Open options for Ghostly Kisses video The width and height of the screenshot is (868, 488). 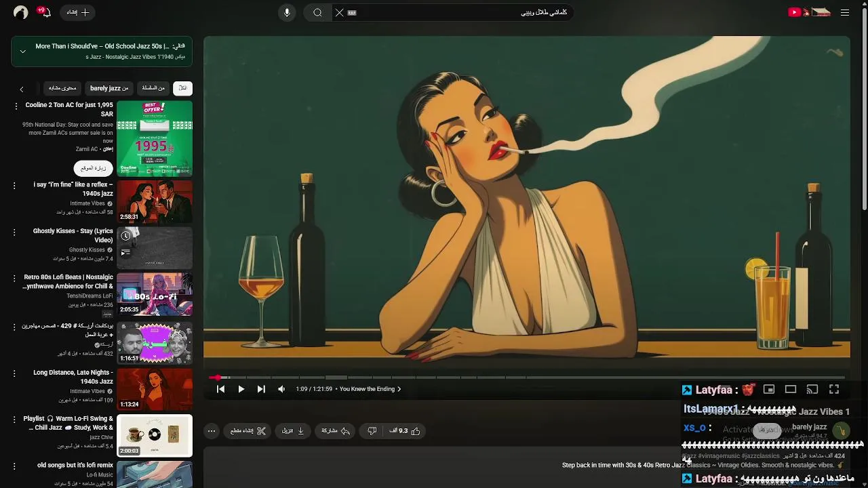point(14,232)
